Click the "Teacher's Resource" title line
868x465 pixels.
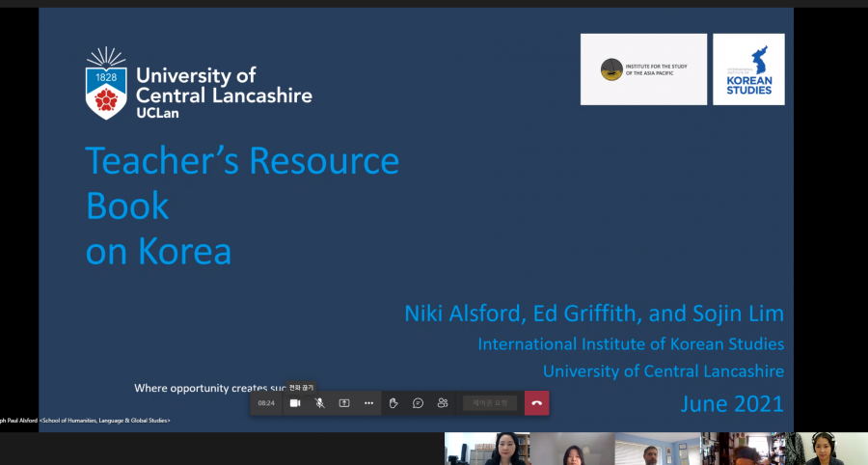(x=242, y=160)
